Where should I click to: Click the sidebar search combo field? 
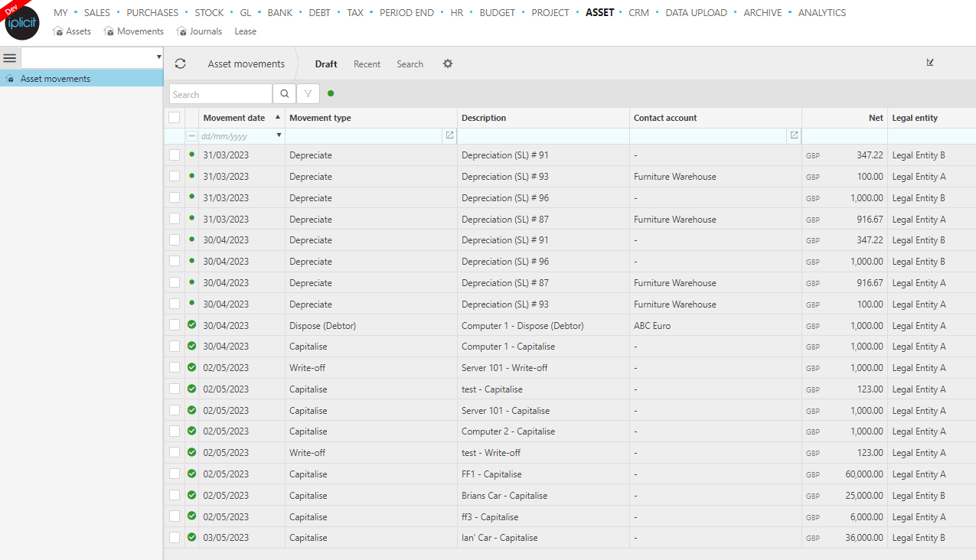coord(92,57)
